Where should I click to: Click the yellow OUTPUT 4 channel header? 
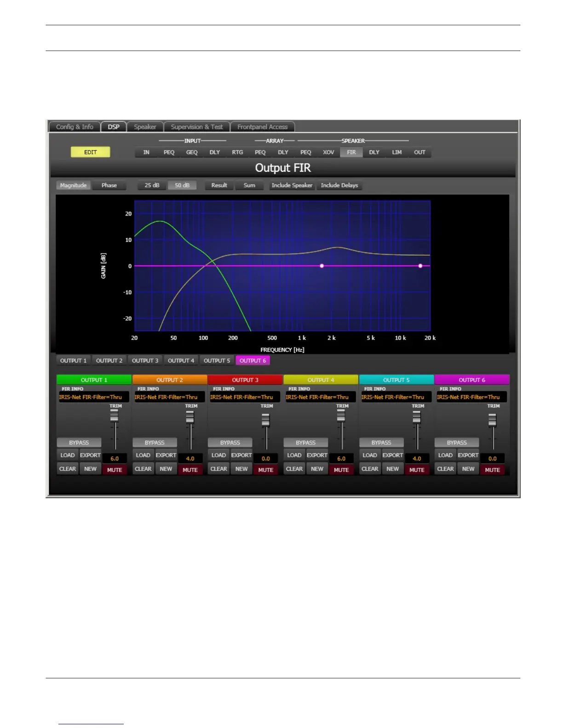click(321, 380)
